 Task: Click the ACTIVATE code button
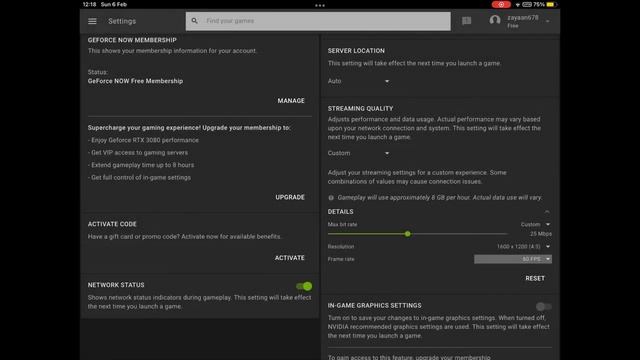coord(289,258)
